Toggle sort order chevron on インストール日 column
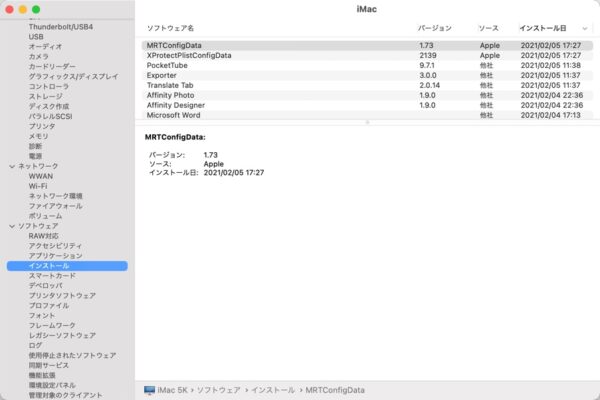This screenshot has width=600, height=400. [585, 28]
